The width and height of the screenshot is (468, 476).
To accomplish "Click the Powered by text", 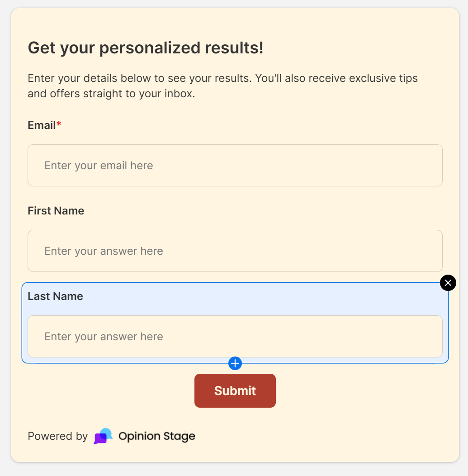I will point(57,436).
